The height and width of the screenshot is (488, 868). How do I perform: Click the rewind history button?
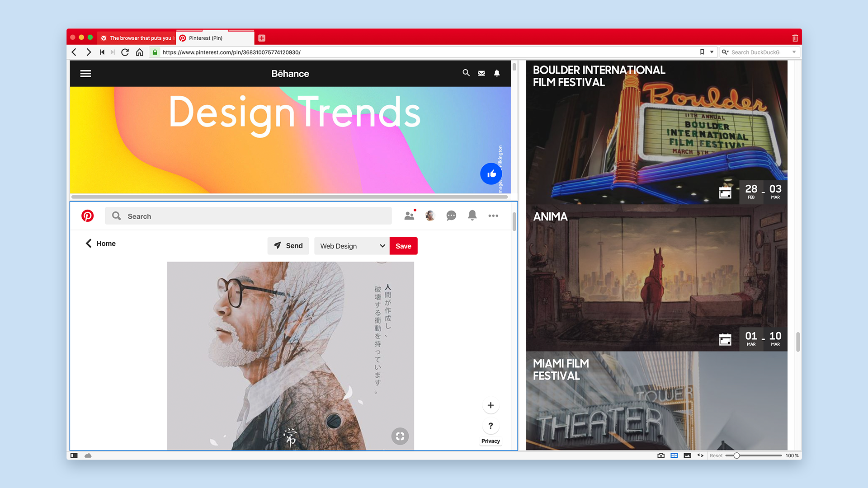pos(102,52)
